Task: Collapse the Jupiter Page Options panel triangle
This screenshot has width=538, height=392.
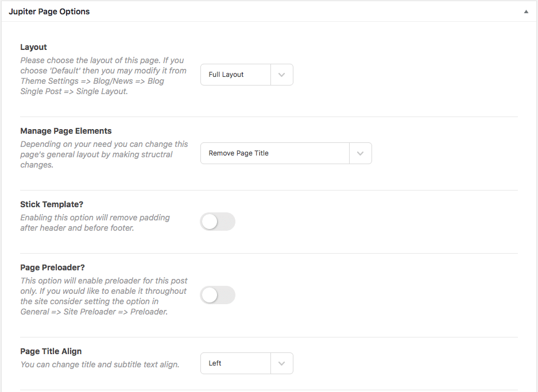Action: (526, 11)
